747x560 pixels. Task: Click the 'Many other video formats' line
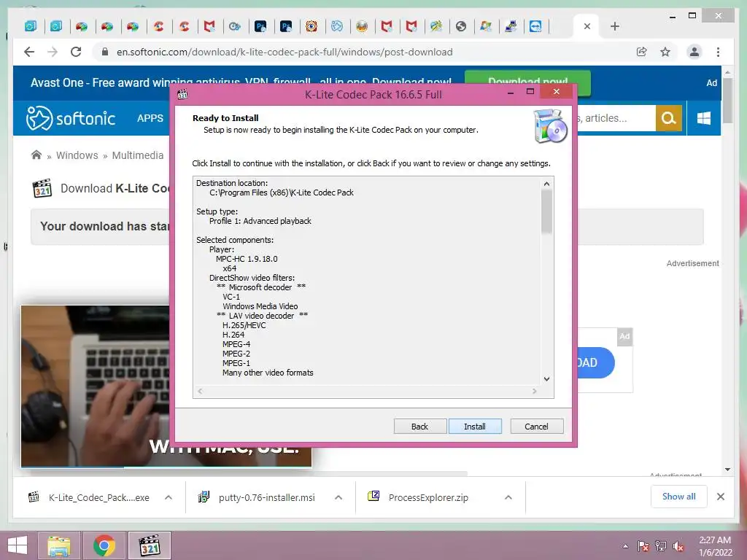[268, 373]
